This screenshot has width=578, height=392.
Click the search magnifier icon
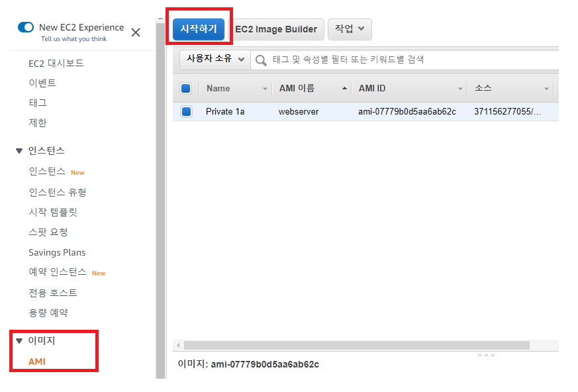click(261, 60)
